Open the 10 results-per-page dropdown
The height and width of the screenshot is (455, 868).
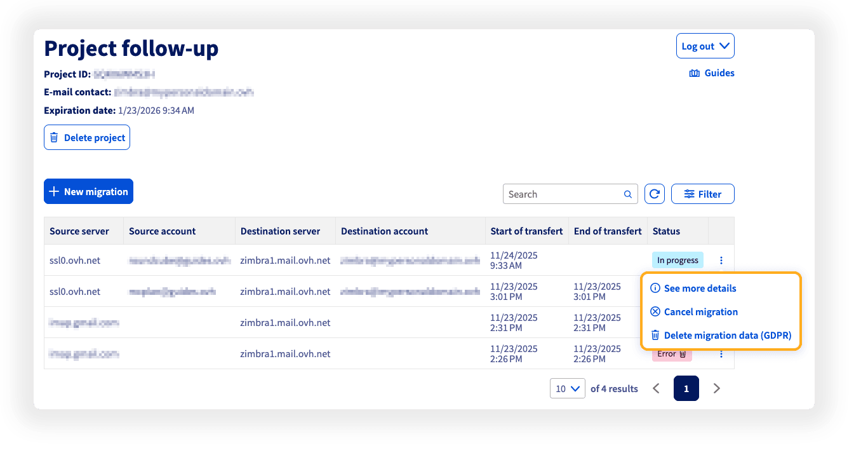pos(568,388)
